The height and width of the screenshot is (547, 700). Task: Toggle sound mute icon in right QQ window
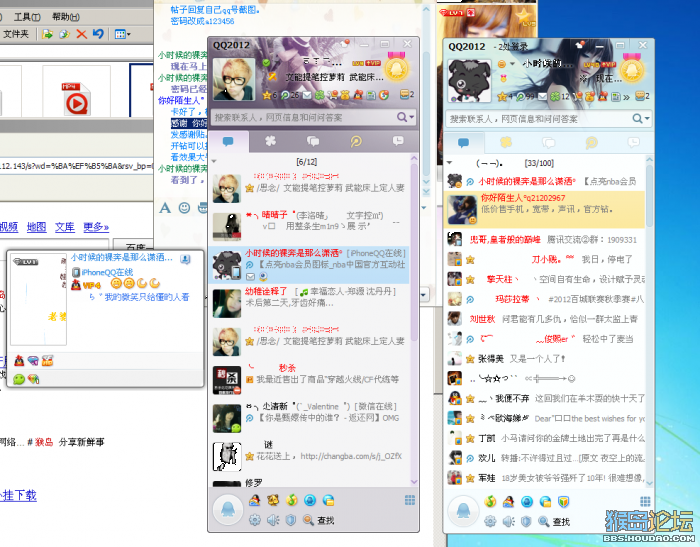tap(508, 521)
